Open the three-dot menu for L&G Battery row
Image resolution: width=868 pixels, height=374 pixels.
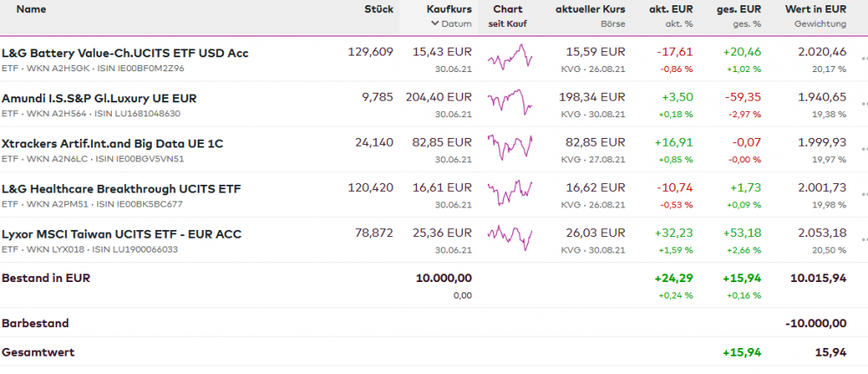click(x=864, y=59)
